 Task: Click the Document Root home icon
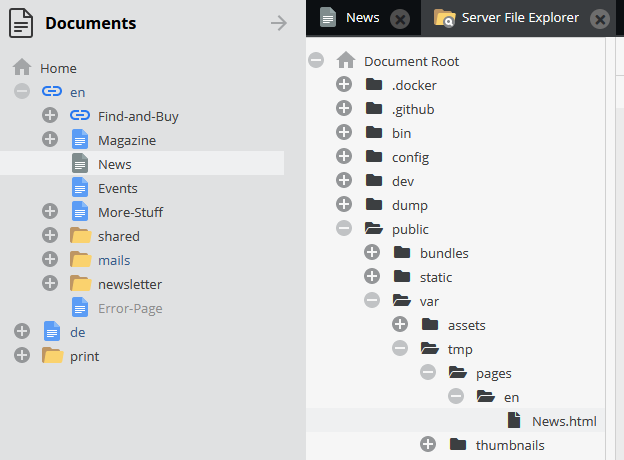346,61
